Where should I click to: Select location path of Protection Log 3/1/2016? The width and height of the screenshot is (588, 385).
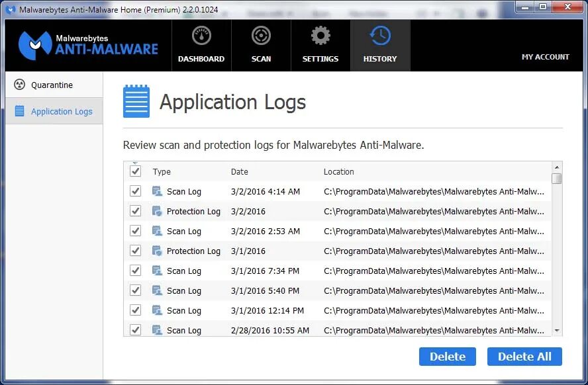(434, 251)
